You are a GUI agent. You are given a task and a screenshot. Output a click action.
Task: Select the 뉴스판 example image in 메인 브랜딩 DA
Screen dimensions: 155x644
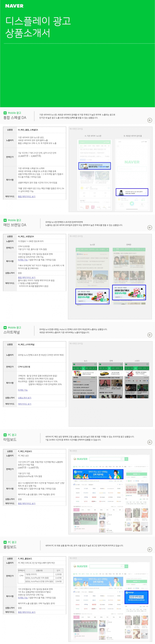point(93,277)
